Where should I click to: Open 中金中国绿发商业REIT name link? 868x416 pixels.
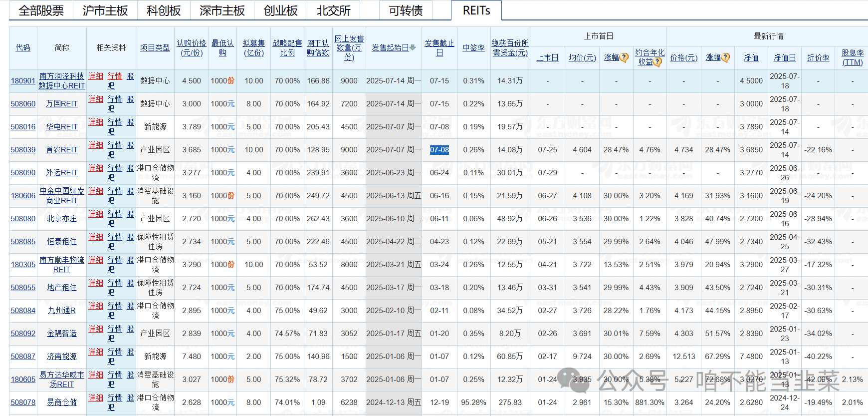[62, 196]
